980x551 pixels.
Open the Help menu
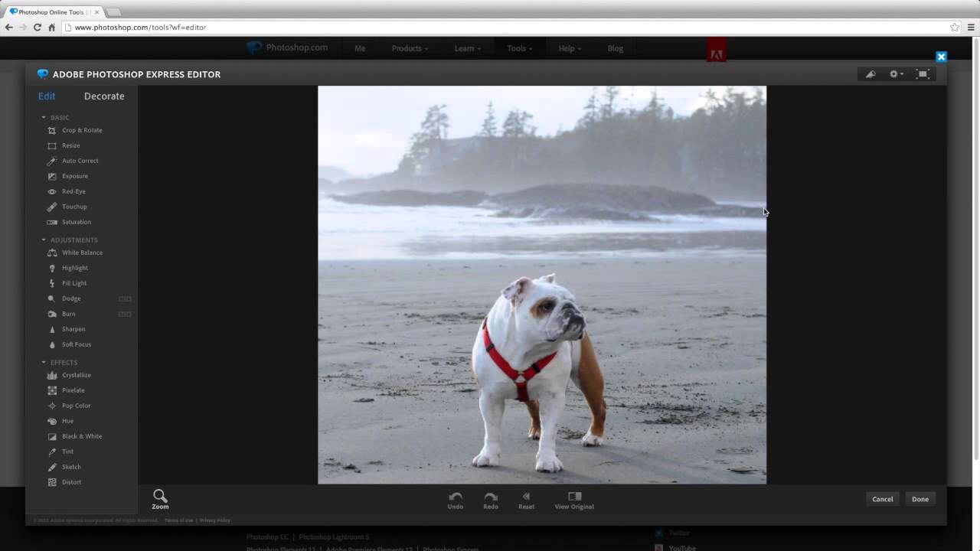(570, 48)
